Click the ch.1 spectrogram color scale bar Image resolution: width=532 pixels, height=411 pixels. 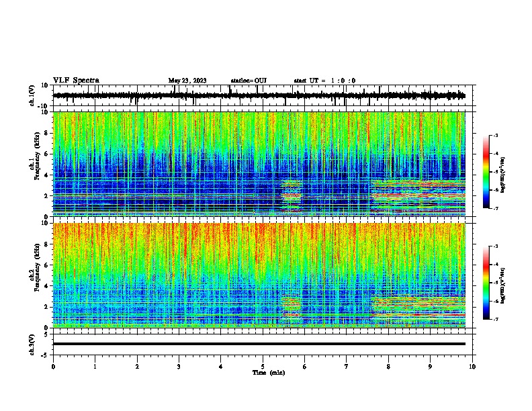coord(486,172)
